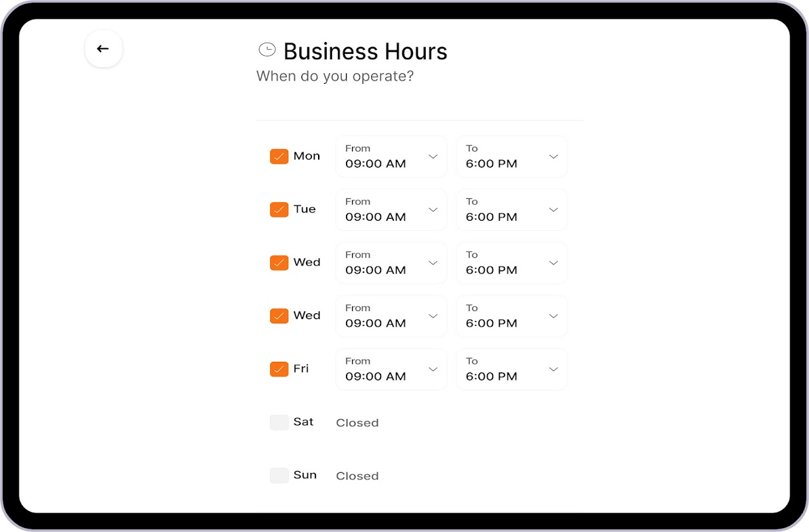Viewport: 809px width, 532px height.
Task: Open From dropdown in Wed row below Tue
Action: [x=391, y=263]
